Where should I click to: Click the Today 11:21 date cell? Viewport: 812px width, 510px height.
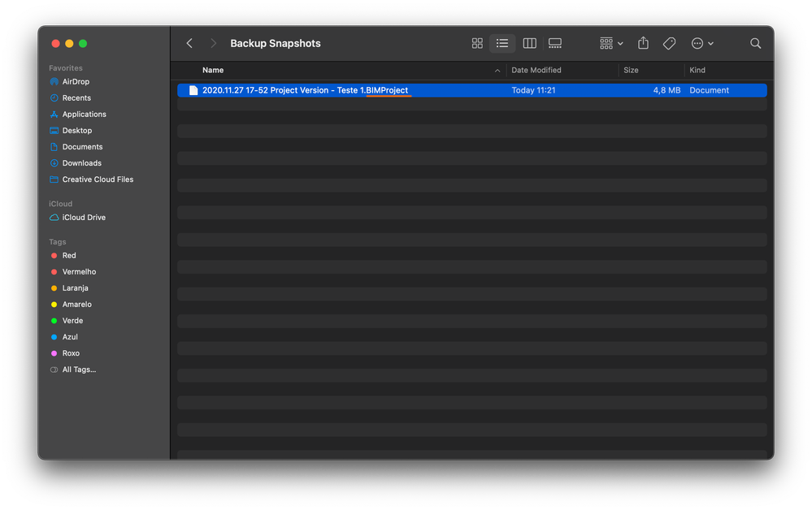point(533,90)
